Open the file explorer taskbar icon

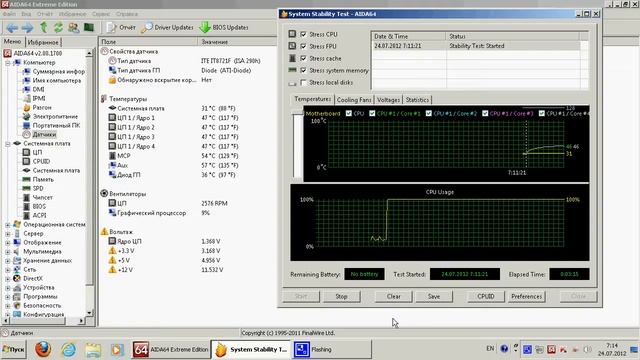[x=93, y=350]
